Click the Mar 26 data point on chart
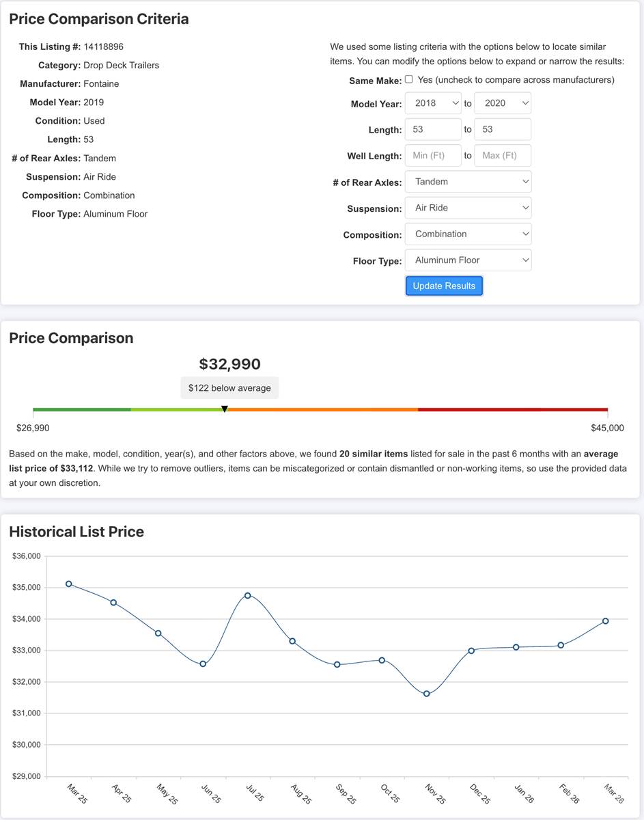 [606, 621]
